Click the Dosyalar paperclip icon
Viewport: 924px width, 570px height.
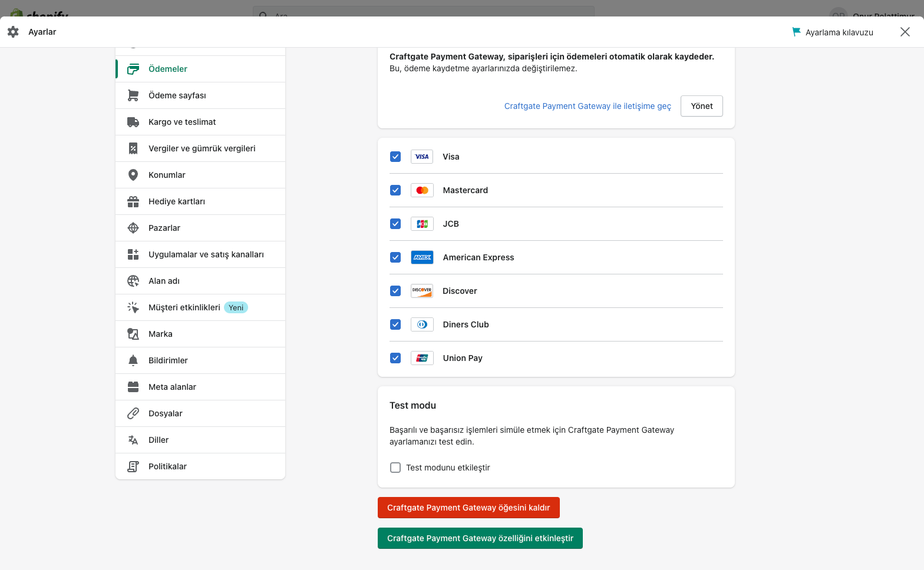point(133,413)
